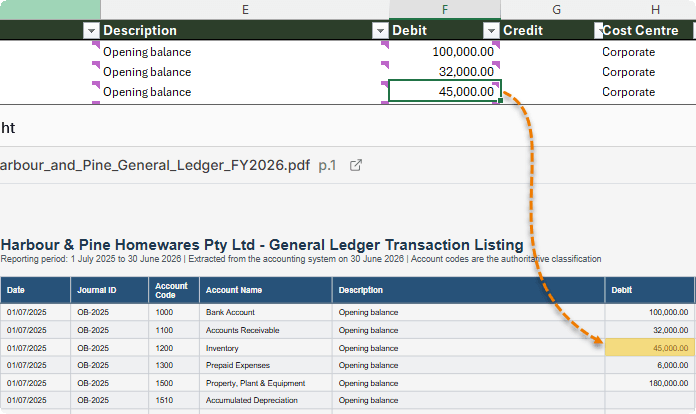Click date 01/07/2025 in the Bank Account row
The image size is (696, 414).
click(26, 312)
